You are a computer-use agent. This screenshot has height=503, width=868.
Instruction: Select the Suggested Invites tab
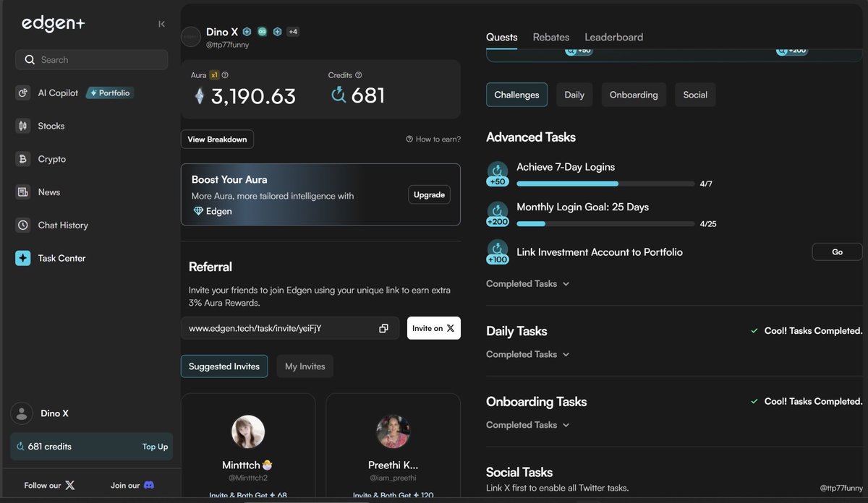coord(224,366)
